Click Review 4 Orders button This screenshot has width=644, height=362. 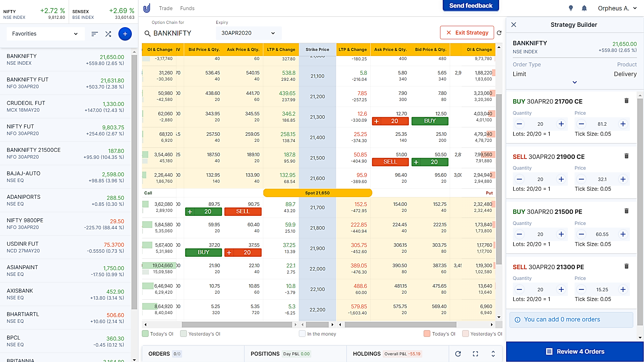coord(575,352)
